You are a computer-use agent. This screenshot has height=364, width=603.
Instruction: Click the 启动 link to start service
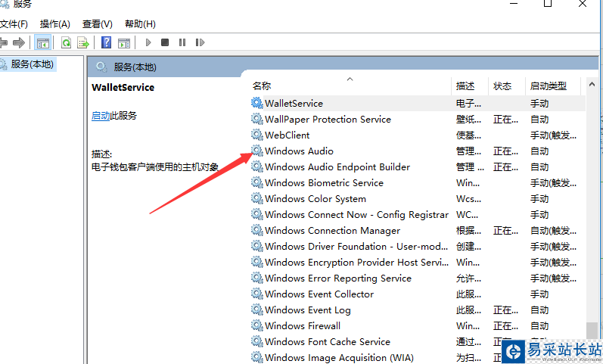click(101, 116)
